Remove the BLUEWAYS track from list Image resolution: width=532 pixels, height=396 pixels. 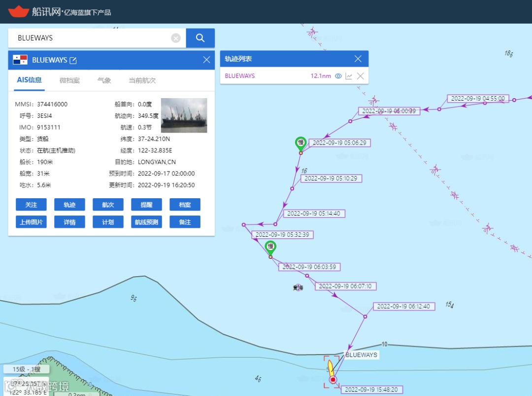[x=360, y=76]
